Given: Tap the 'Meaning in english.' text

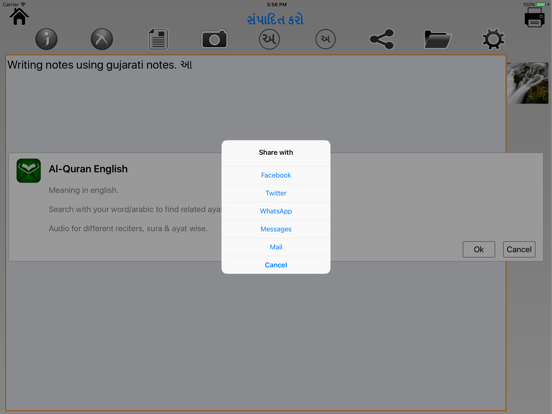Looking at the screenshot, I should pos(83,190).
